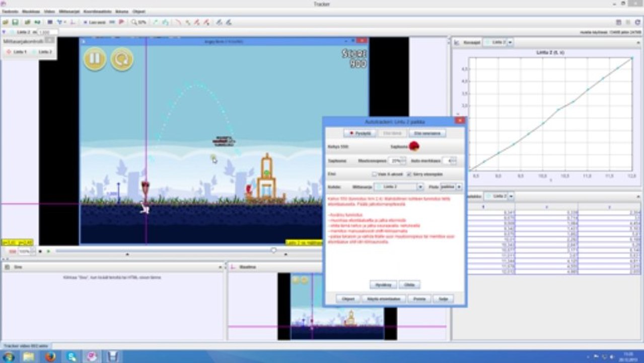Click the Ohita button in Autotracker
The height and width of the screenshot is (363, 644).
coord(409,285)
